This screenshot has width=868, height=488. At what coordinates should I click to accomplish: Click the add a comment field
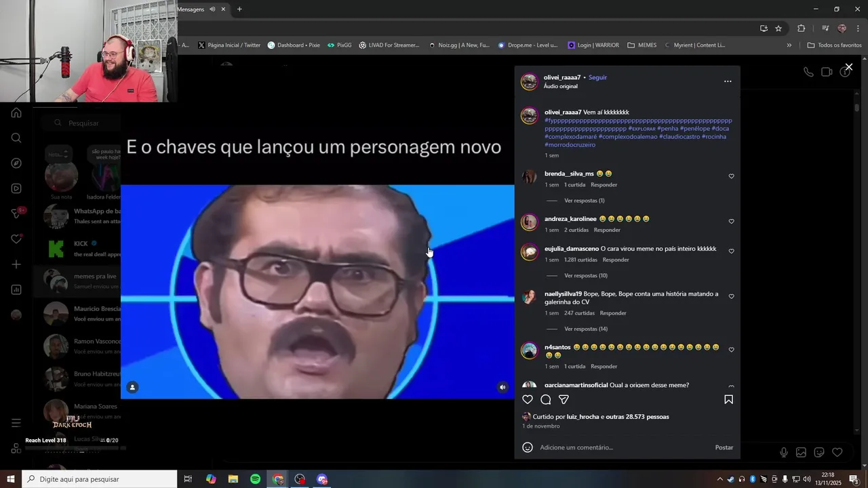click(x=624, y=447)
